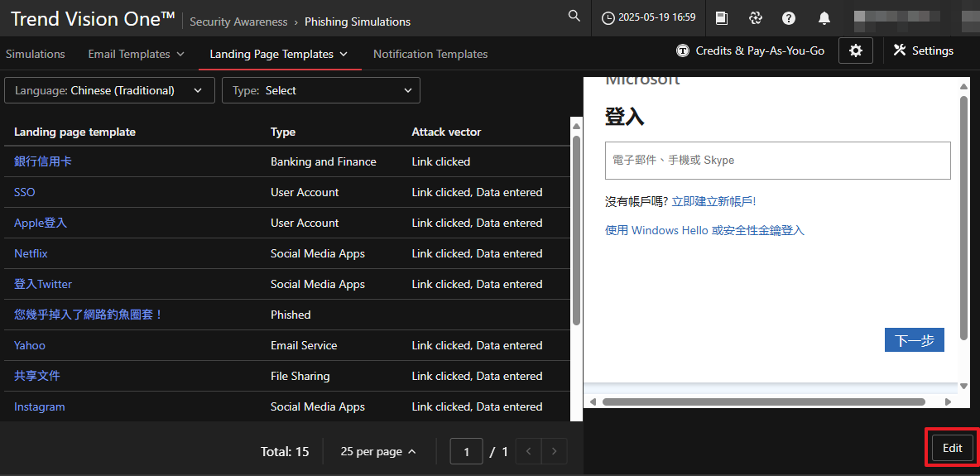Click the Edit button

[x=952, y=448]
